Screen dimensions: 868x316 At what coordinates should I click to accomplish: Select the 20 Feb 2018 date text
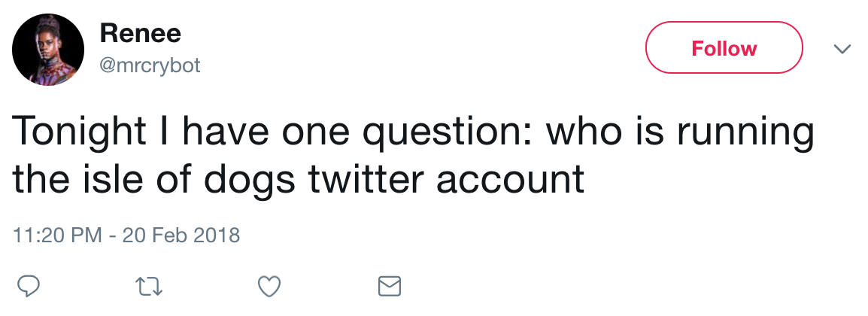click(181, 235)
